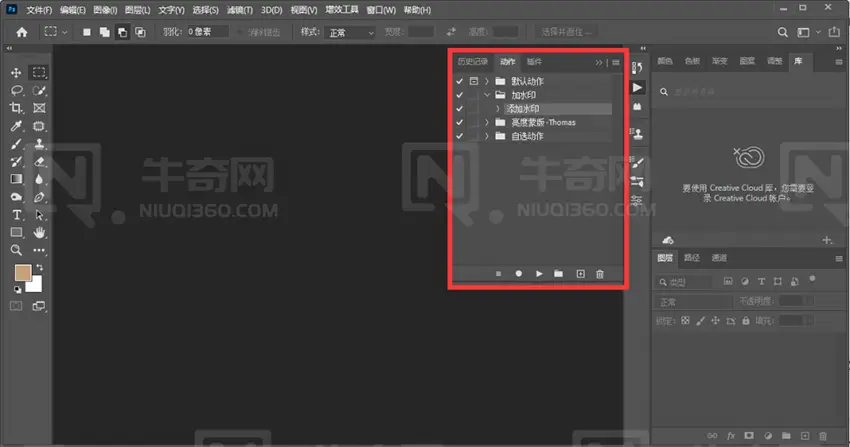Image resolution: width=850 pixels, height=447 pixels.
Task: Toggle checkmark for 加水印 set
Action: point(460,95)
